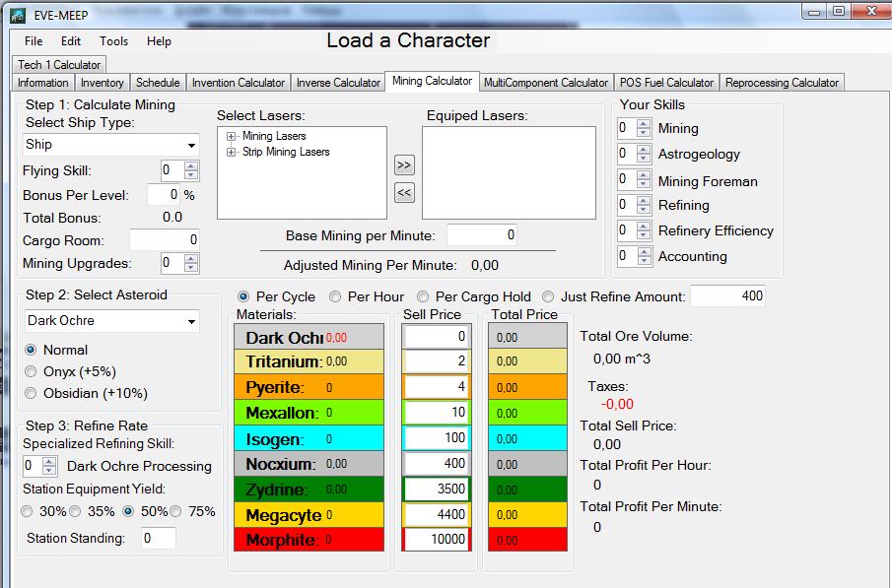Image resolution: width=892 pixels, height=588 pixels.
Task: Choose the Onyx (+5%) variant
Action: pyautogui.click(x=31, y=371)
